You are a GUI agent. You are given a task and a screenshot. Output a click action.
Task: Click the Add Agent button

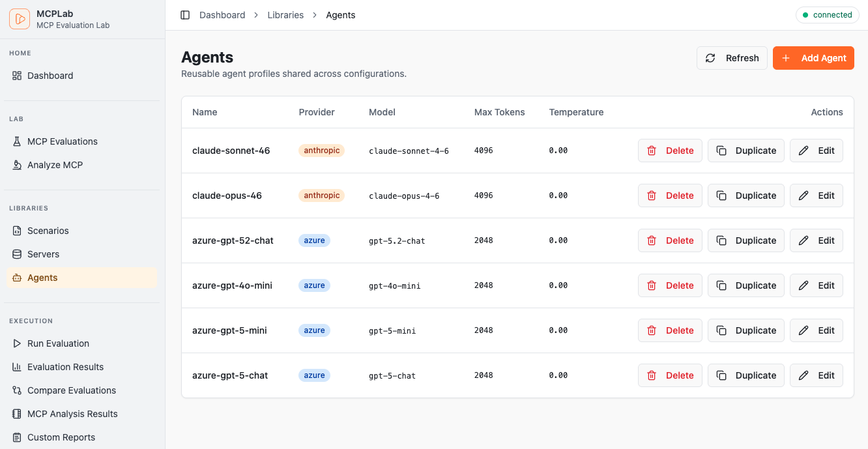[x=813, y=58]
